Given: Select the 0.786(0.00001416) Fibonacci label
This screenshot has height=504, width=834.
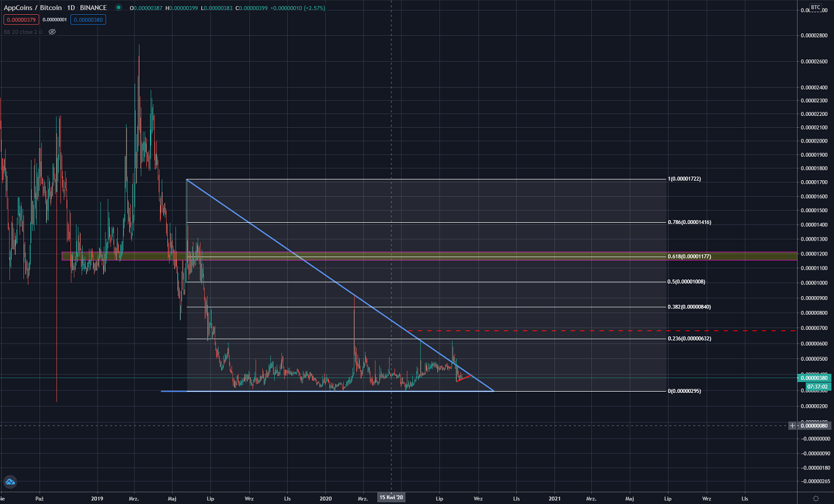Looking at the screenshot, I should [x=690, y=222].
